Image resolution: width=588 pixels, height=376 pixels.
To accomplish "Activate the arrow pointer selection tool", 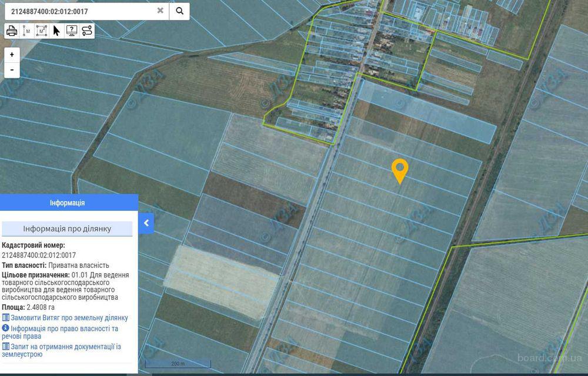I will click(x=57, y=31).
